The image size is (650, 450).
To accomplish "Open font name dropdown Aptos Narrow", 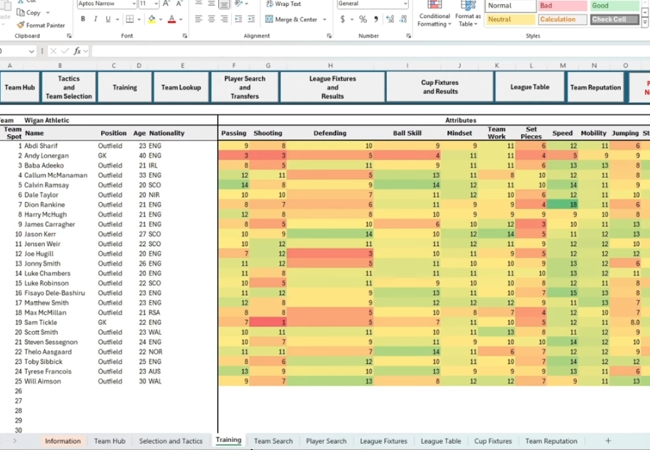I will pos(133,4).
